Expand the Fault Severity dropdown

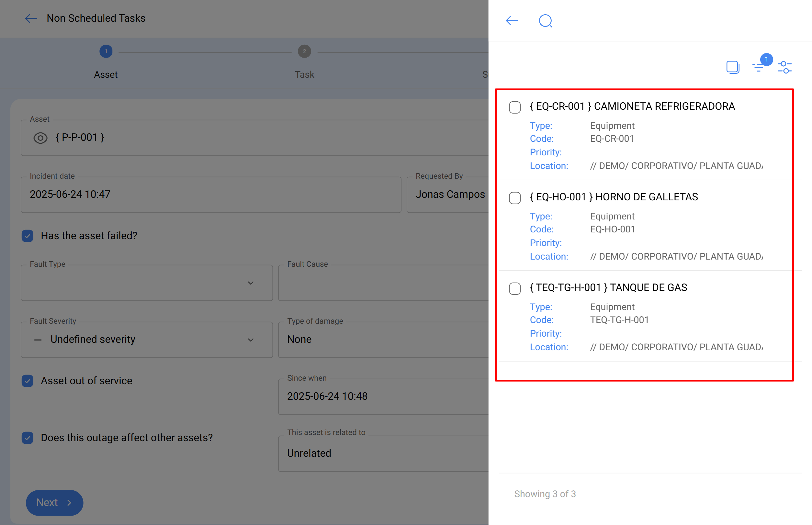click(x=251, y=340)
